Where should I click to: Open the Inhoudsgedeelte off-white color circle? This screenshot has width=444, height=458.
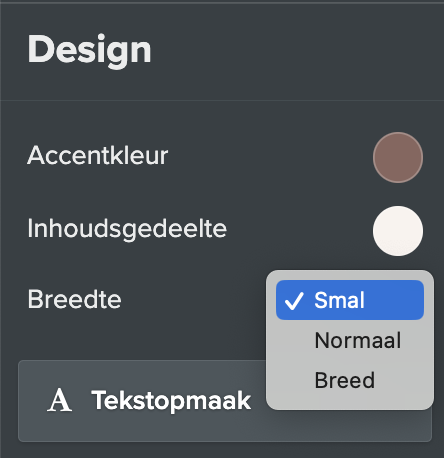[398, 231]
